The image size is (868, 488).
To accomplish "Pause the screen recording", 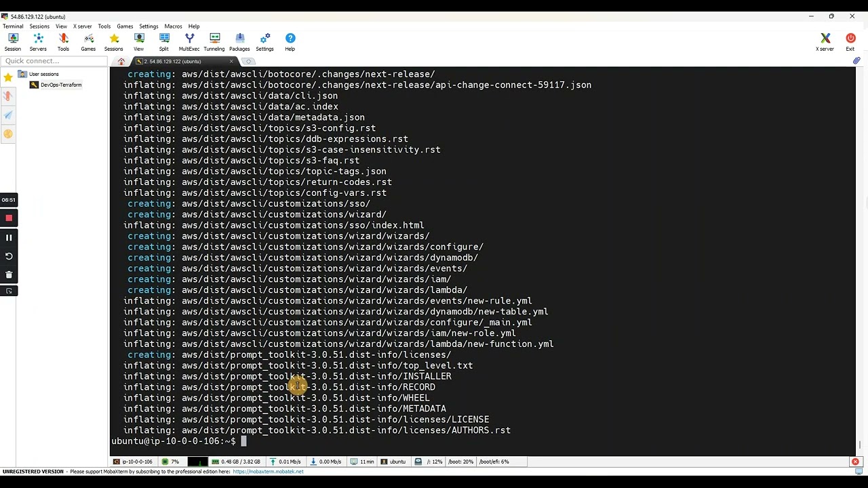I will tap(9, 237).
